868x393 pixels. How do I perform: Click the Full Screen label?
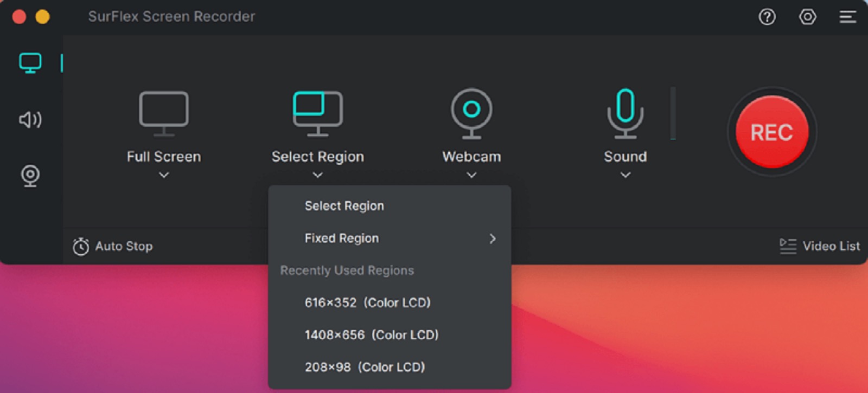[164, 157]
